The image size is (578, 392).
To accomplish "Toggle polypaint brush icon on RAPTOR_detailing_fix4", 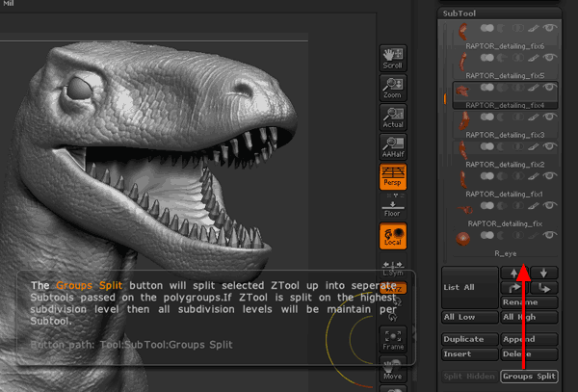I will pos(534,88).
